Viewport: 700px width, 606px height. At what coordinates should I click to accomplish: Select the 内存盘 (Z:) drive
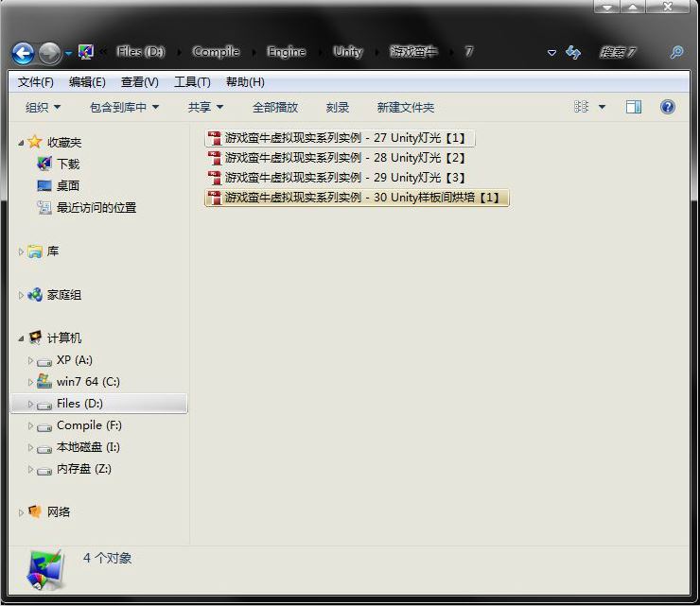click(84, 469)
